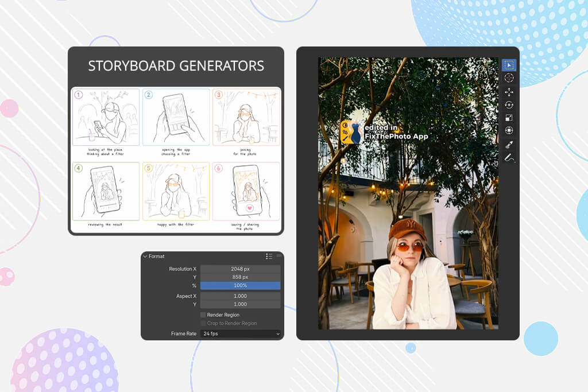
Task: Click the resolution percentage slider 100%
Action: coord(241,286)
